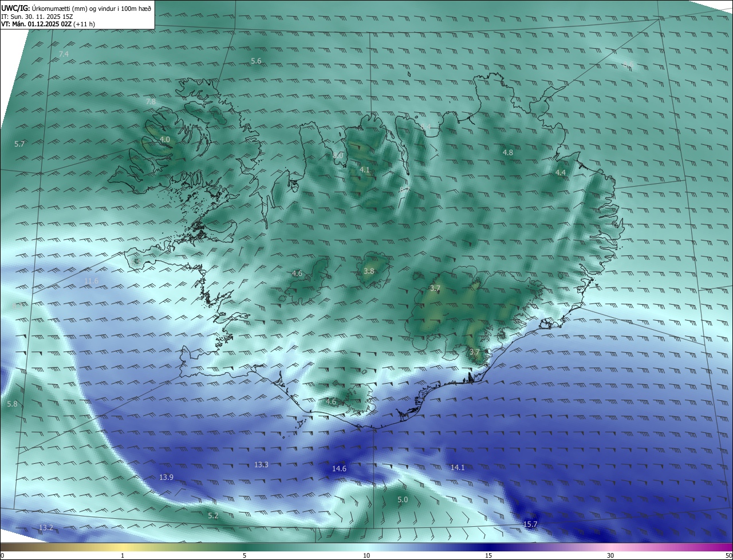The width and height of the screenshot is (733, 560).
Task: Click the title text "Úrkomumætti (mm) og vindur í 100m hæð"
Action: (92, 7)
